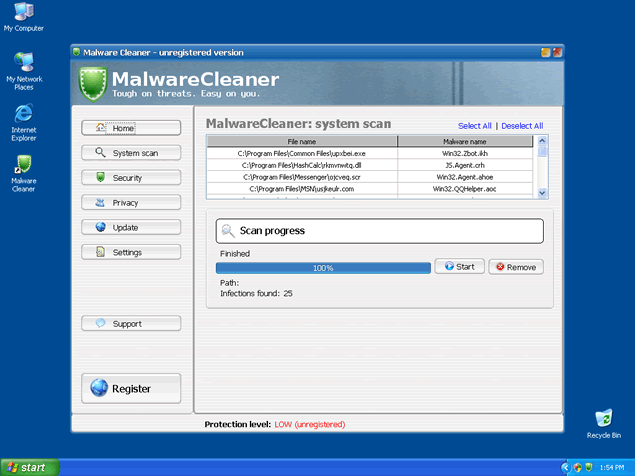Screen dimensions: 635x476
Task: Open the Settings section
Action: pyautogui.click(x=131, y=253)
